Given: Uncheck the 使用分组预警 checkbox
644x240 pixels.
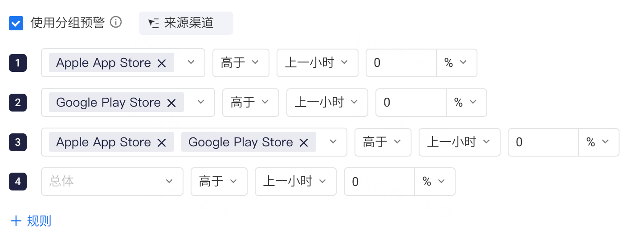Looking at the screenshot, I should tap(16, 23).
